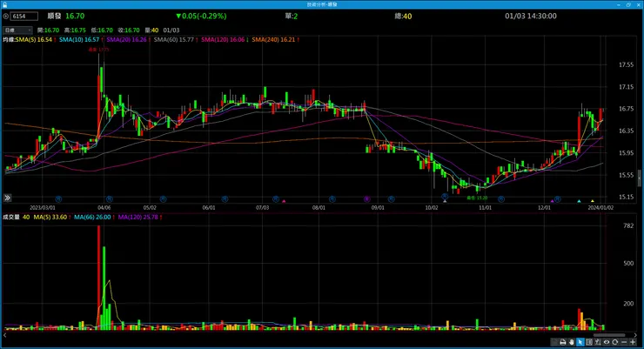644x349 pixels.
Task: Click the monthly marker near 05/02
Action: tap(163, 199)
